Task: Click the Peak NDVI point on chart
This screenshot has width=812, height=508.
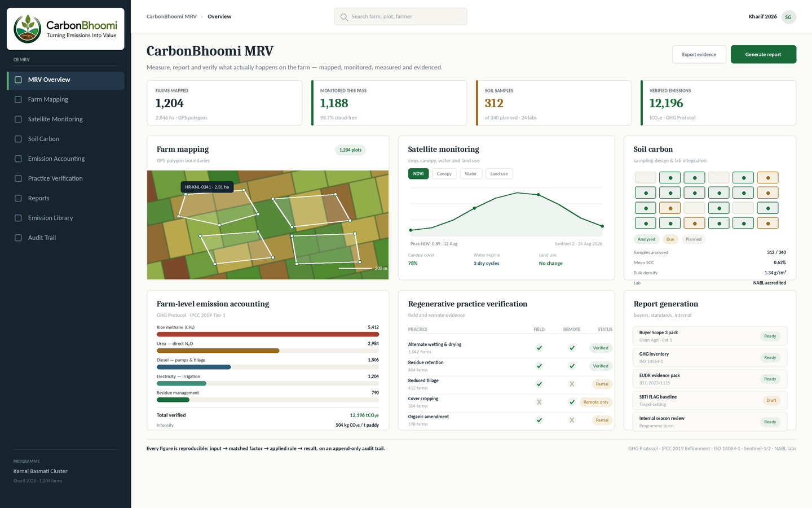Action: [539, 195]
